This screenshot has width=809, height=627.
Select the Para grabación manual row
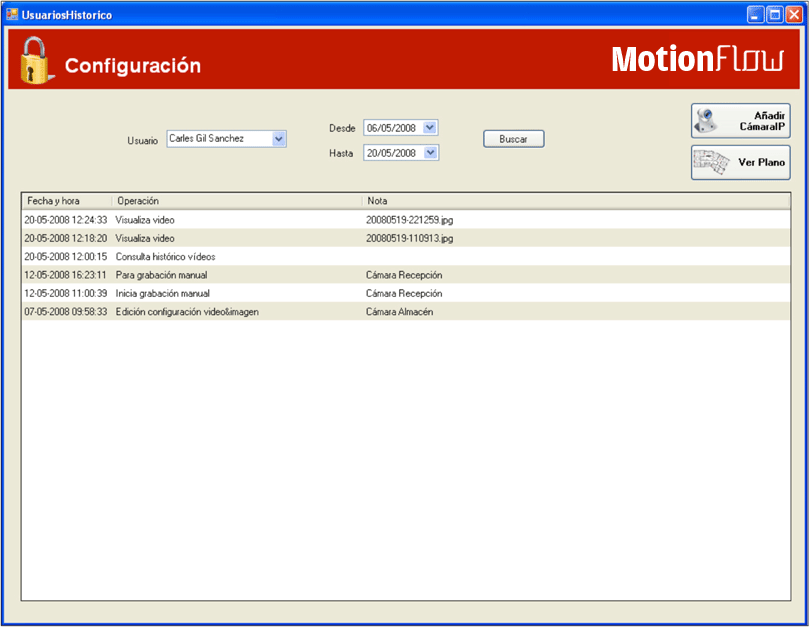pos(161,275)
